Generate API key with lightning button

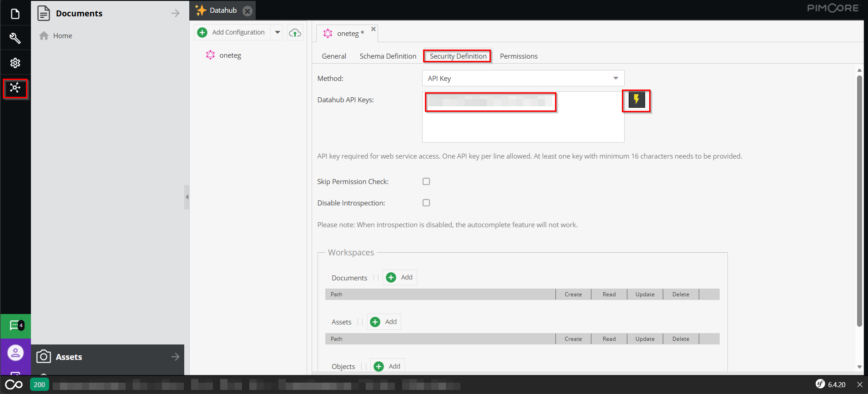(x=636, y=100)
